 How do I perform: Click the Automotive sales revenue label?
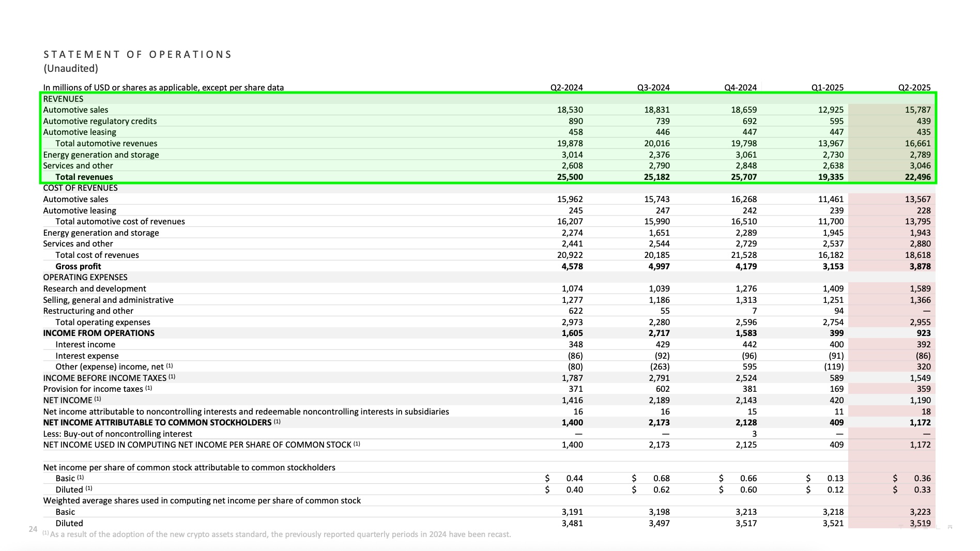(75, 110)
